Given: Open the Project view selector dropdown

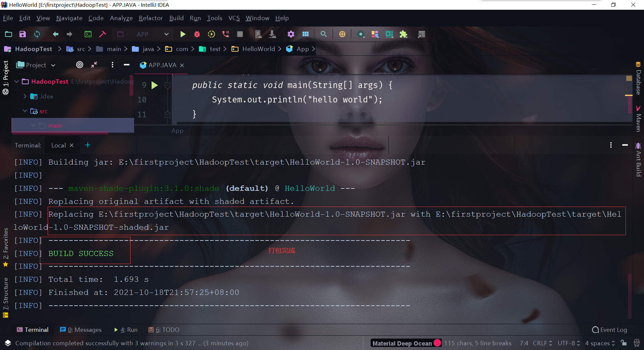Looking at the screenshot, I should [x=36, y=65].
